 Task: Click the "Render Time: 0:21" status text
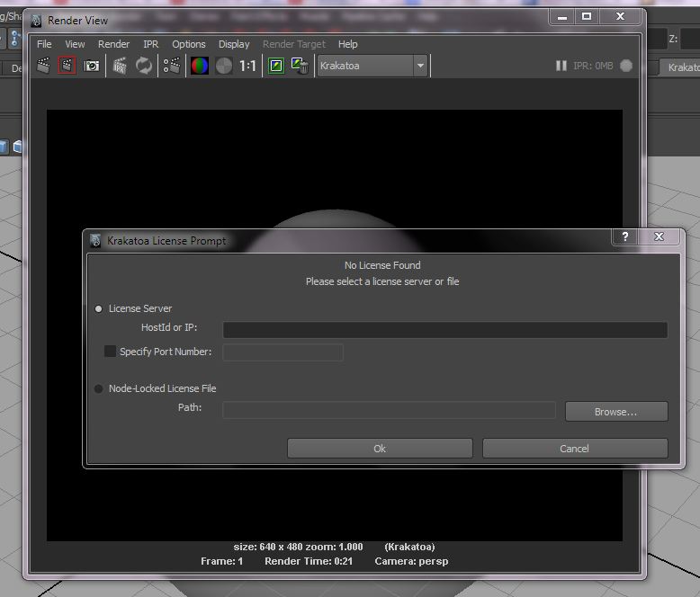coord(309,561)
